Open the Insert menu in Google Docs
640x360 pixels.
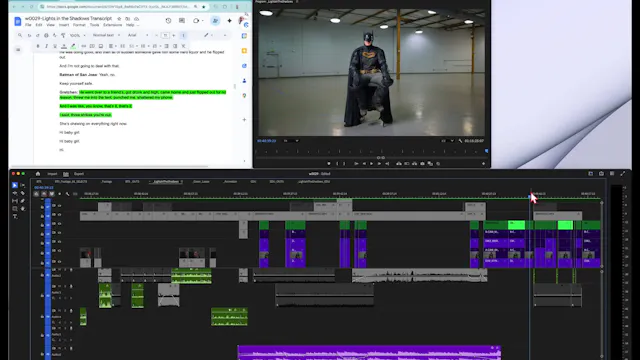[x=64, y=25]
